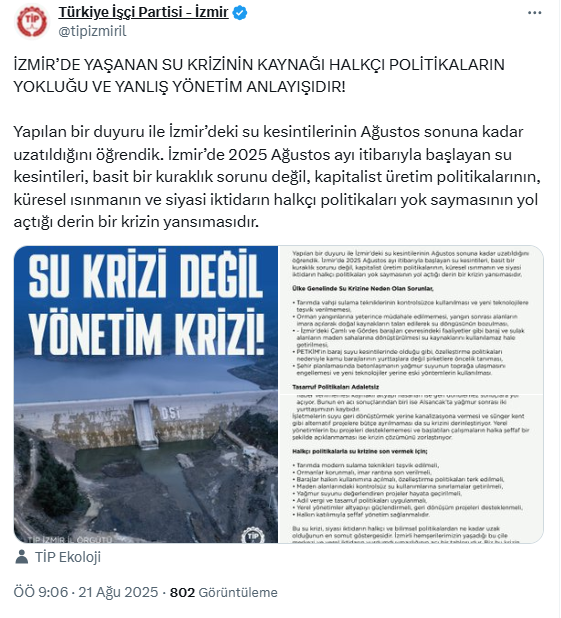Click the uppercase İZMİR'DE YAŞANAN SU KRİZİNİN headline

click(259, 76)
